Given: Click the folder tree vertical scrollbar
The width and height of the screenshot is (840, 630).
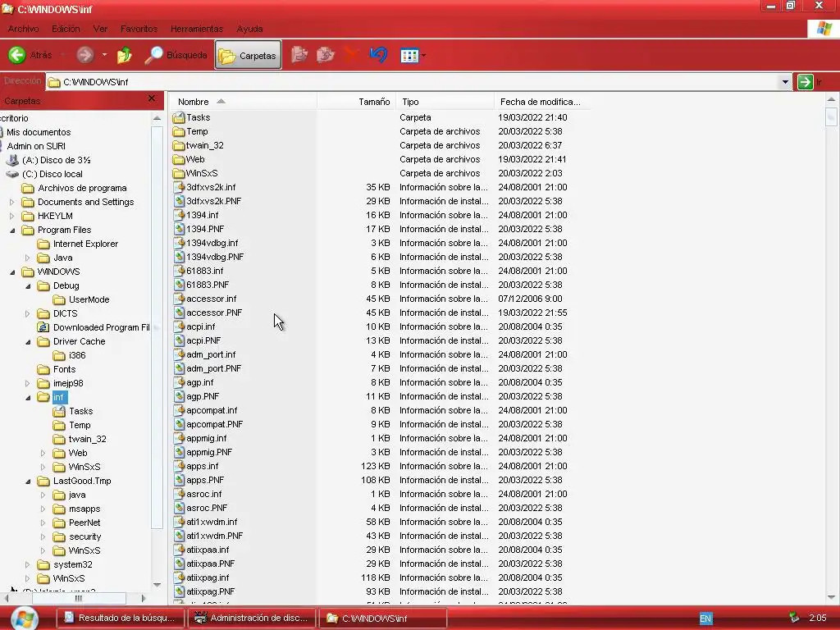Looking at the screenshot, I should (x=157, y=327).
